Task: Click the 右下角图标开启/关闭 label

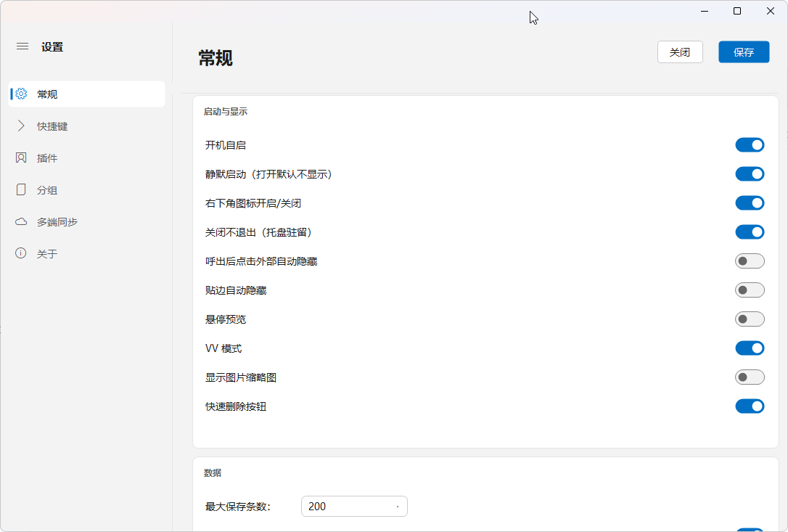Action: tap(253, 203)
